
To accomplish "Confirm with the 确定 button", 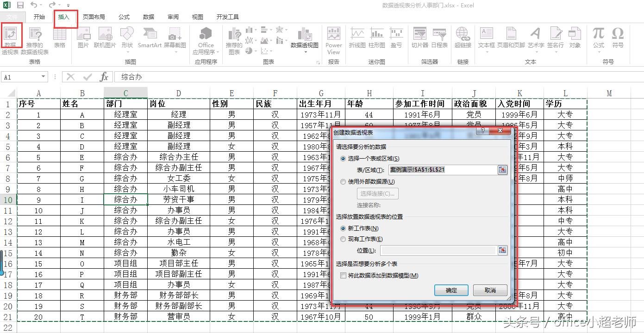I will click(450, 290).
